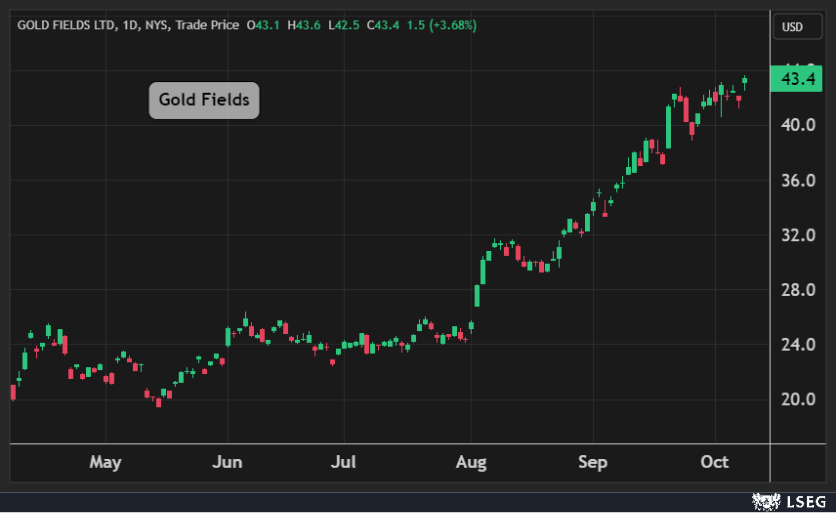Click the Gold Fields label box
836x513 pixels.
coord(204,100)
